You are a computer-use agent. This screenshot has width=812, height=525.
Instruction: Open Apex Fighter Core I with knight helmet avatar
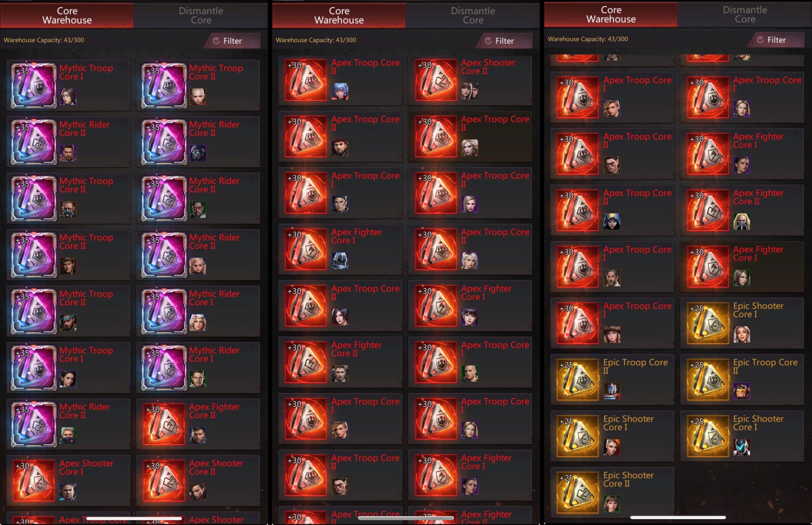pyautogui.click(x=340, y=249)
